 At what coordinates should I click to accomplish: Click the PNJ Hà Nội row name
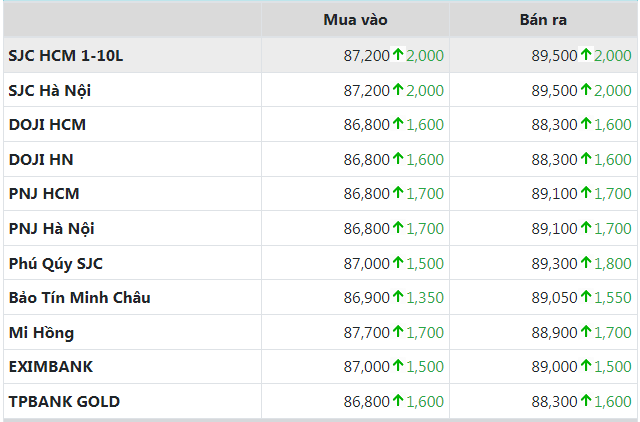51,229
